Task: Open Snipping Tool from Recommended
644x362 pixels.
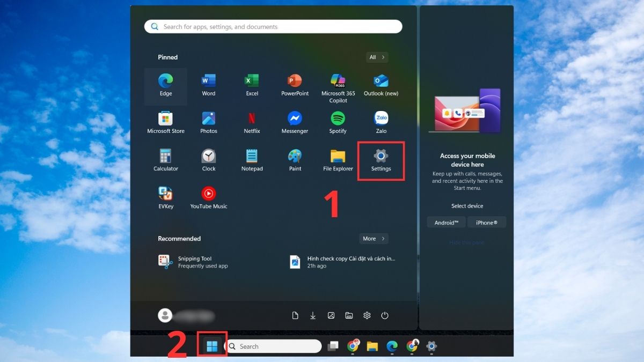Action: click(193, 262)
